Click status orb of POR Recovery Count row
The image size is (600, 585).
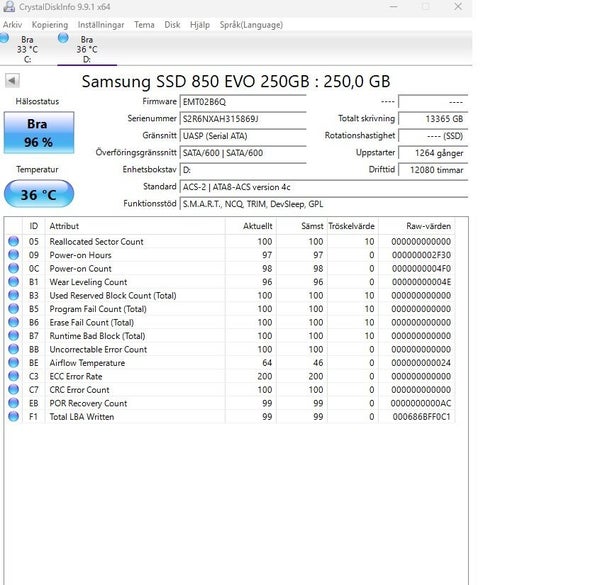13,403
